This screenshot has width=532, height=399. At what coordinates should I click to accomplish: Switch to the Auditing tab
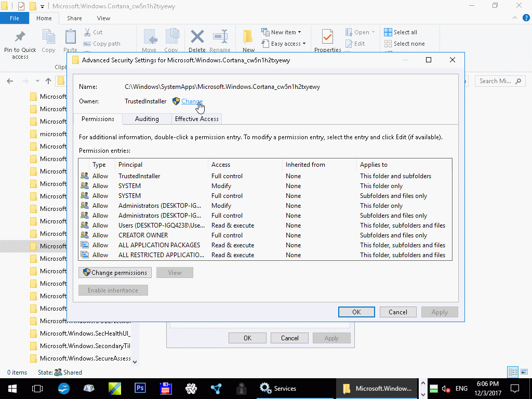tap(147, 119)
